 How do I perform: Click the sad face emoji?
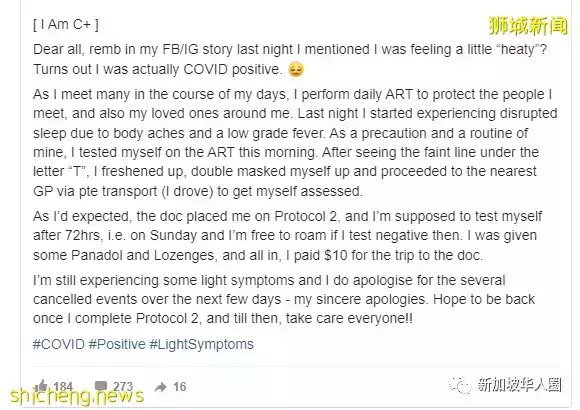[296, 69]
